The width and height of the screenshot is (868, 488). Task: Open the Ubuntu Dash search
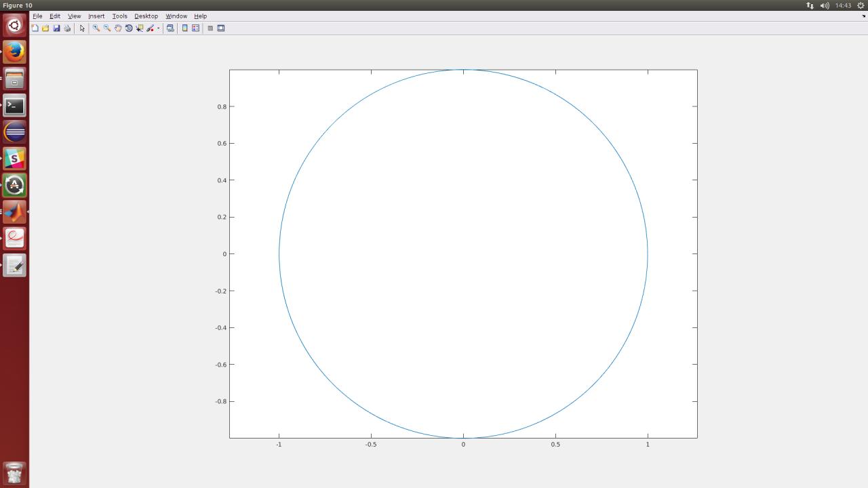(14, 26)
